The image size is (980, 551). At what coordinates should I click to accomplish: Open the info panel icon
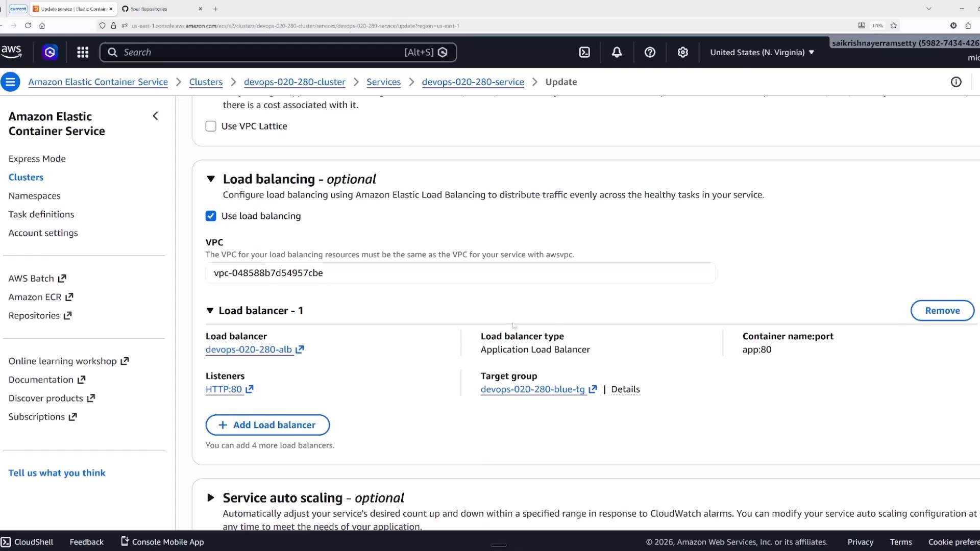[x=956, y=82]
